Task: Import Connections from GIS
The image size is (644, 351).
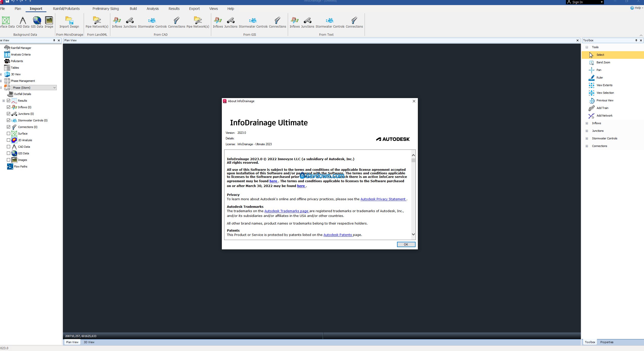Action: (x=277, y=22)
